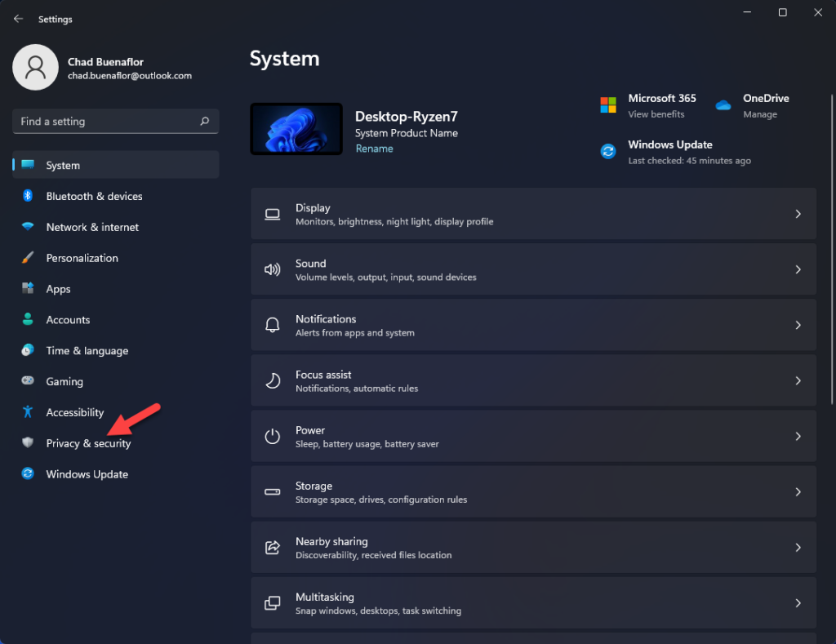Click the Find a setting search box
This screenshot has width=836, height=644.
(x=116, y=121)
